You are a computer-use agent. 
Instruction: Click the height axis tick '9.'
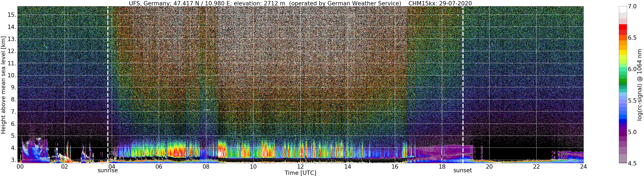[x=13, y=87]
